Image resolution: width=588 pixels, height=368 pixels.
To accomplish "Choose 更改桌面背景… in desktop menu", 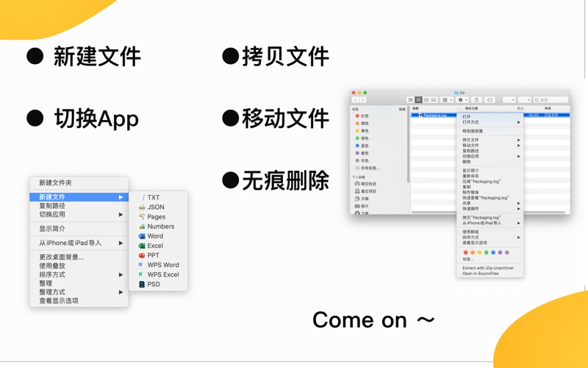I will click(x=79, y=257).
